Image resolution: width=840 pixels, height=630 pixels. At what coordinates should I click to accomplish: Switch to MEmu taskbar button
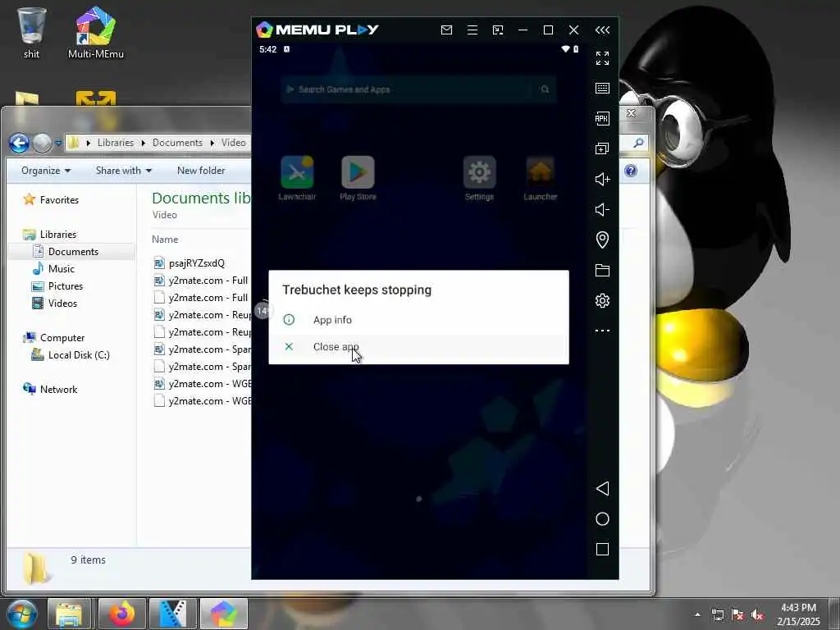[223, 614]
